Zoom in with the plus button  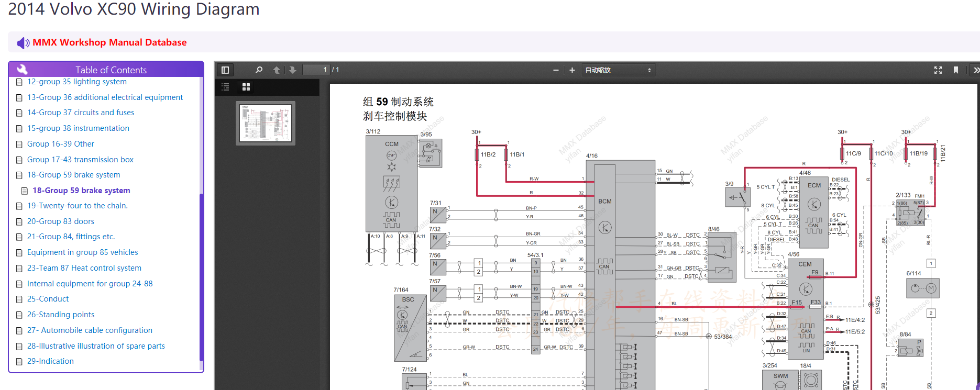pos(572,70)
